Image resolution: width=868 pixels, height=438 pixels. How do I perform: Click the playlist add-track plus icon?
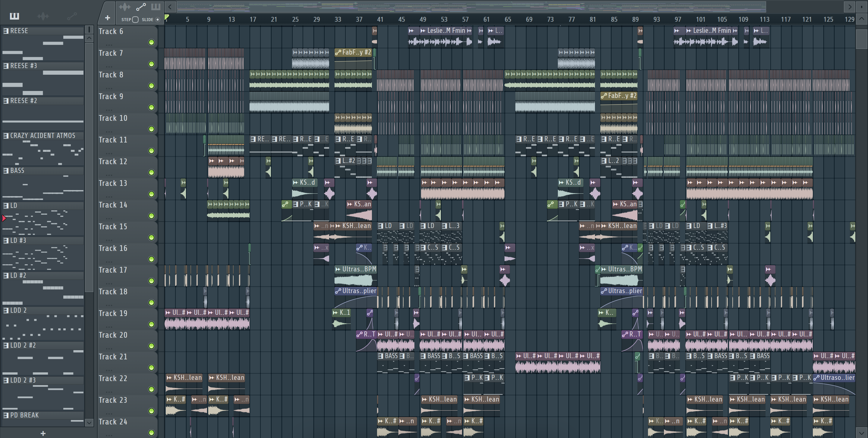click(x=108, y=18)
